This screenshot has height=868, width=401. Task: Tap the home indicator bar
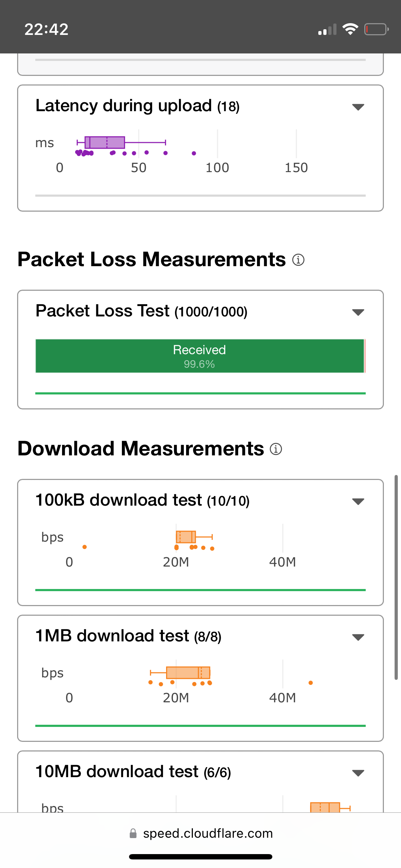point(201,857)
